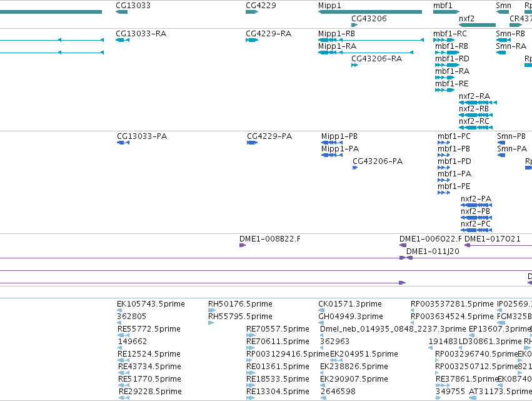Screen dimensions: 532x401
Task: Open the mbf1 gene label
Action: 443,6
